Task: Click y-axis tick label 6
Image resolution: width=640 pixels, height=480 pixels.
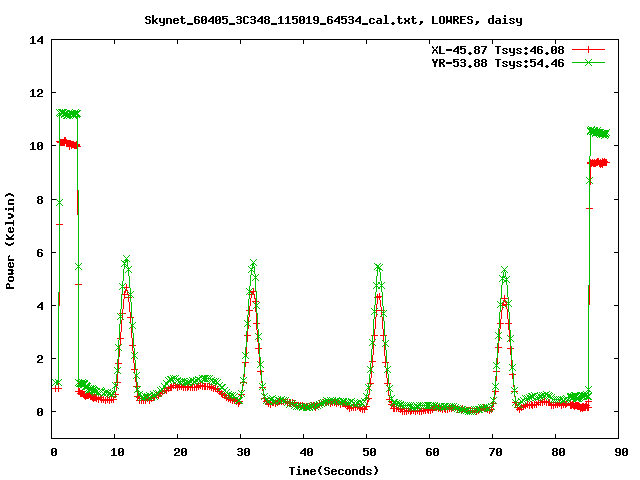Action: point(40,253)
